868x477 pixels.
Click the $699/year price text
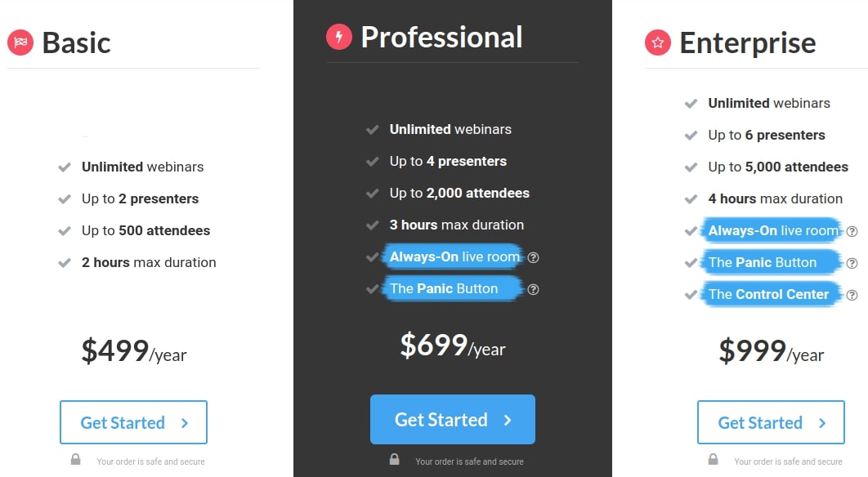click(452, 346)
